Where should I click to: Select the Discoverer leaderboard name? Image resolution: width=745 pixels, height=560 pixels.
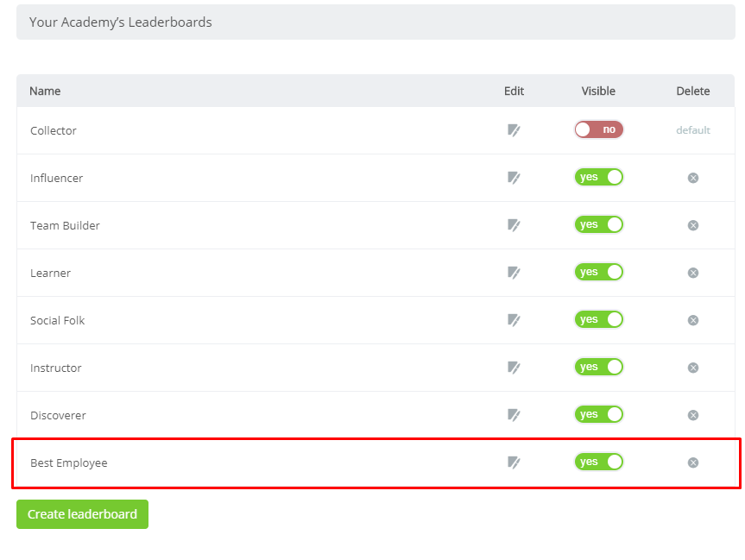(x=58, y=414)
